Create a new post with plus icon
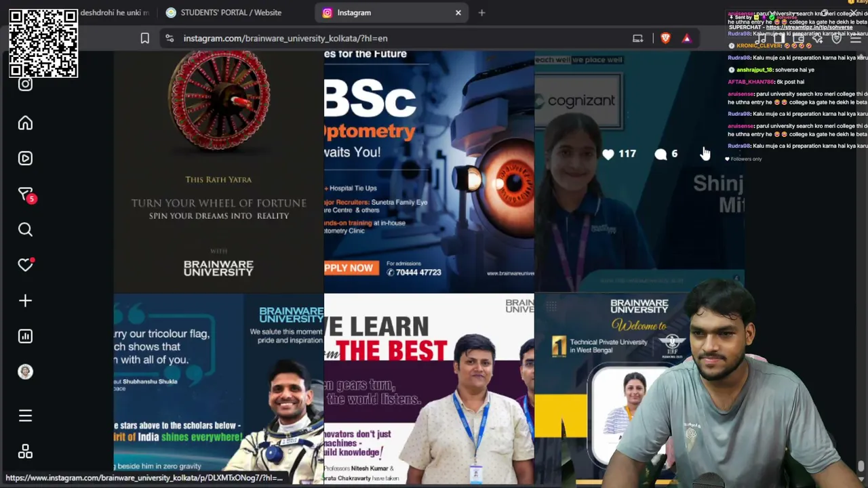Image resolution: width=868 pixels, height=488 pixels. (25, 301)
